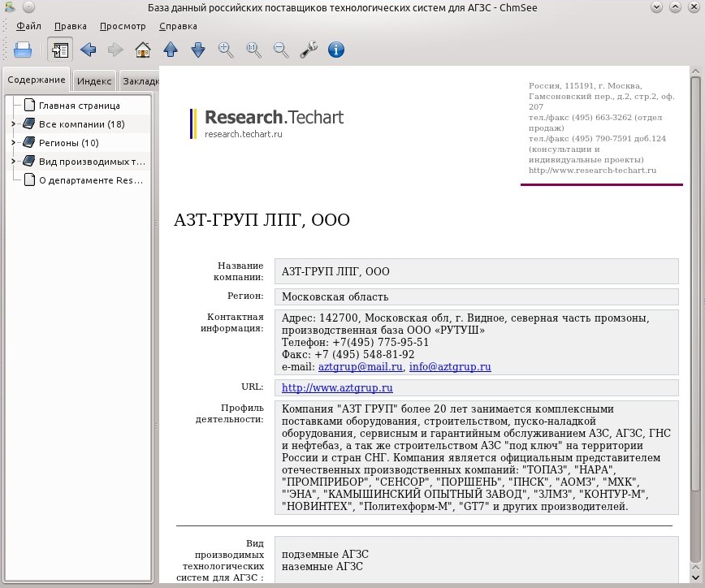Screen dimensions: 705x588
Task: Click the Print icon in toolbar
Action: (x=23, y=50)
